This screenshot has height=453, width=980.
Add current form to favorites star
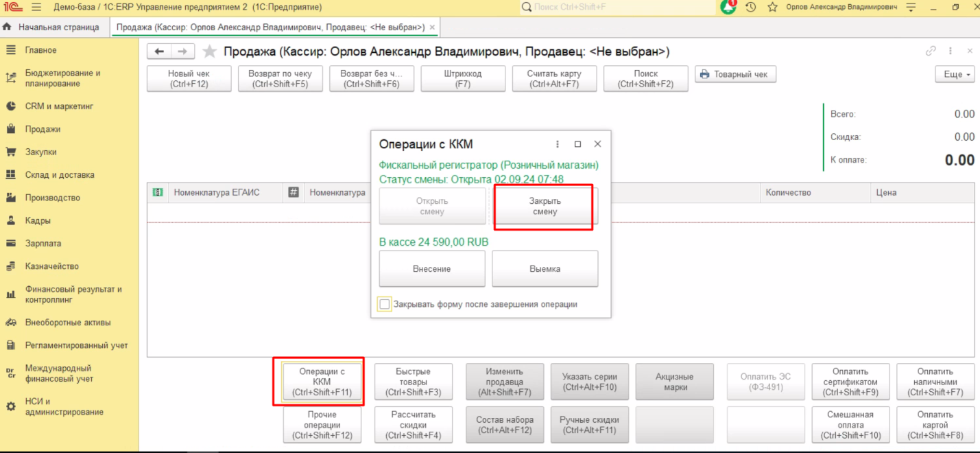coord(210,52)
